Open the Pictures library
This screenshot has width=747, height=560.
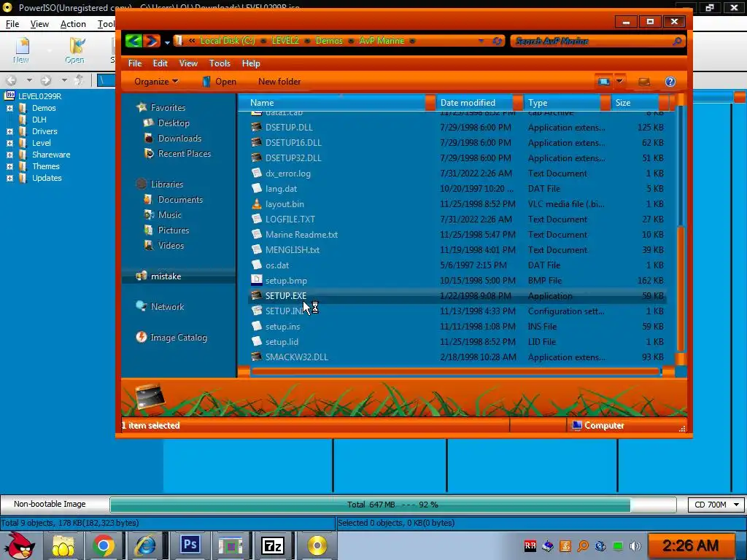pos(174,230)
